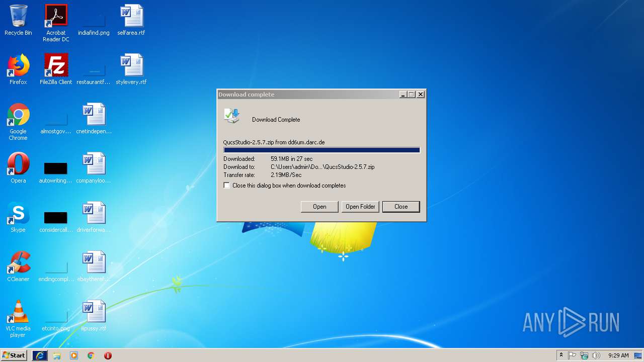The width and height of the screenshot is (644, 362).
Task: Select indiafind.png file on desktop
Action: point(94,23)
